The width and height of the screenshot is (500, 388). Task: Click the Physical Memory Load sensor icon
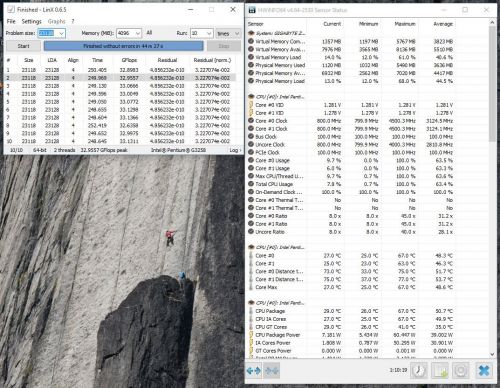tap(251, 81)
